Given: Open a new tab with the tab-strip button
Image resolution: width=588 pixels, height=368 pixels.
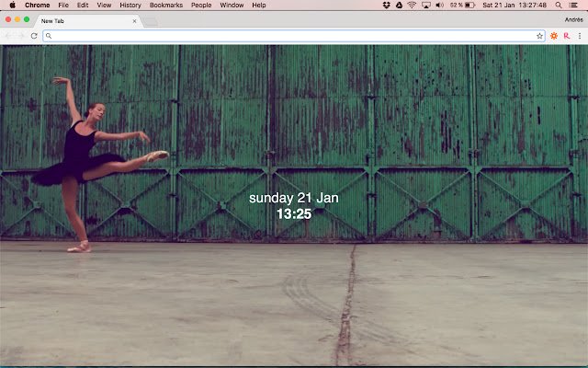Looking at the screenshot, I should click(151, 22).
